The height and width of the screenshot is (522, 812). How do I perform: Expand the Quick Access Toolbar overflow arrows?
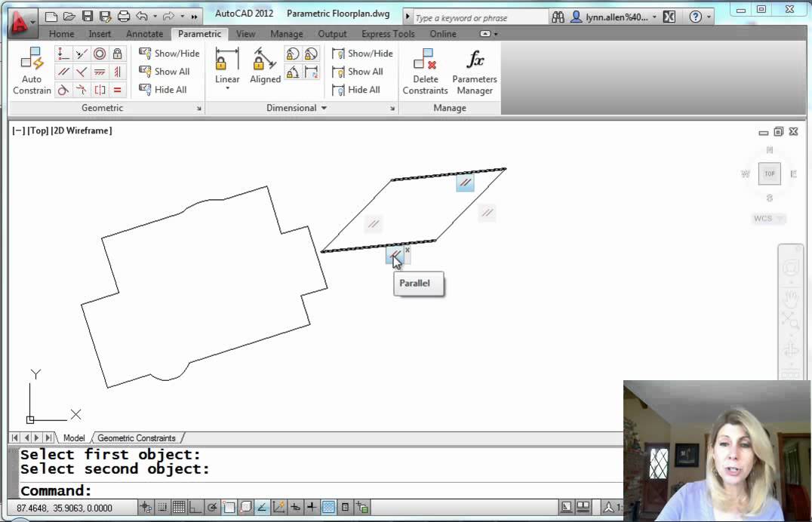click(194, 17)
